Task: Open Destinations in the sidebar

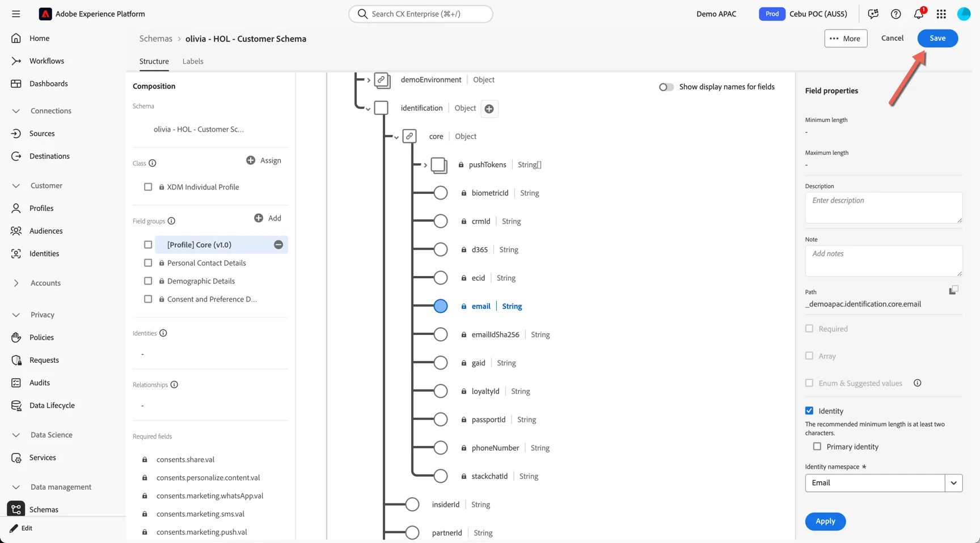Action: click(x=49, y=156)
